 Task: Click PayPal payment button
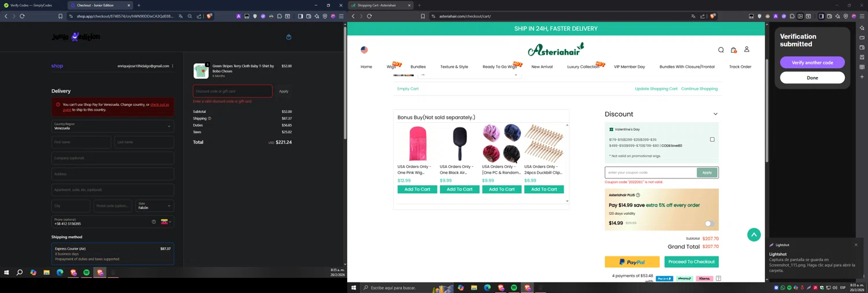632,262
